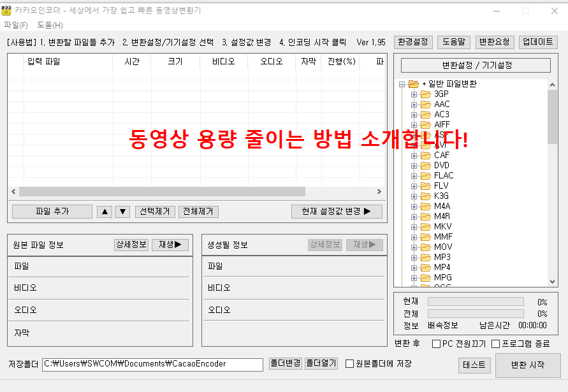
Task: Click the AVI folder icon
Action: pyautogui.click(x=425, y=145)
